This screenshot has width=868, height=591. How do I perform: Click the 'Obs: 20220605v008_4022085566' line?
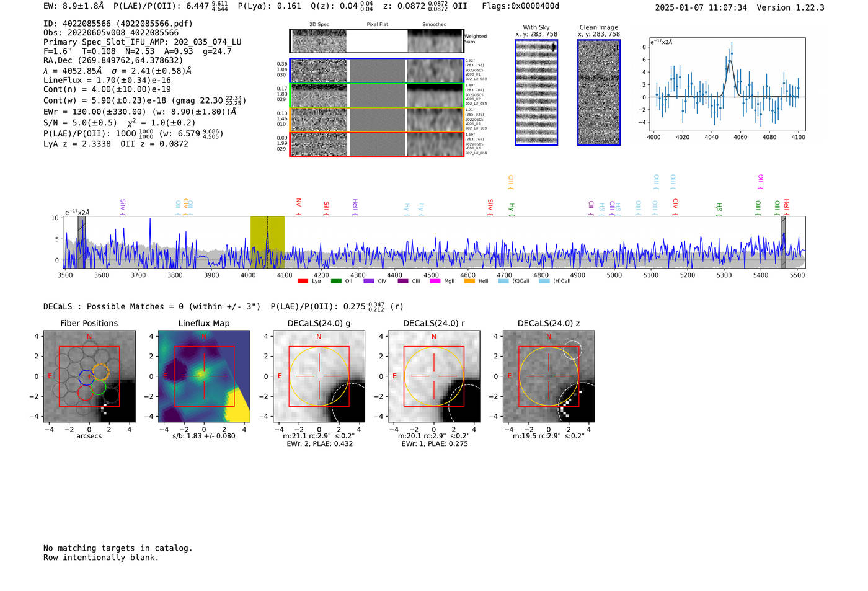[x=111, y=33]
